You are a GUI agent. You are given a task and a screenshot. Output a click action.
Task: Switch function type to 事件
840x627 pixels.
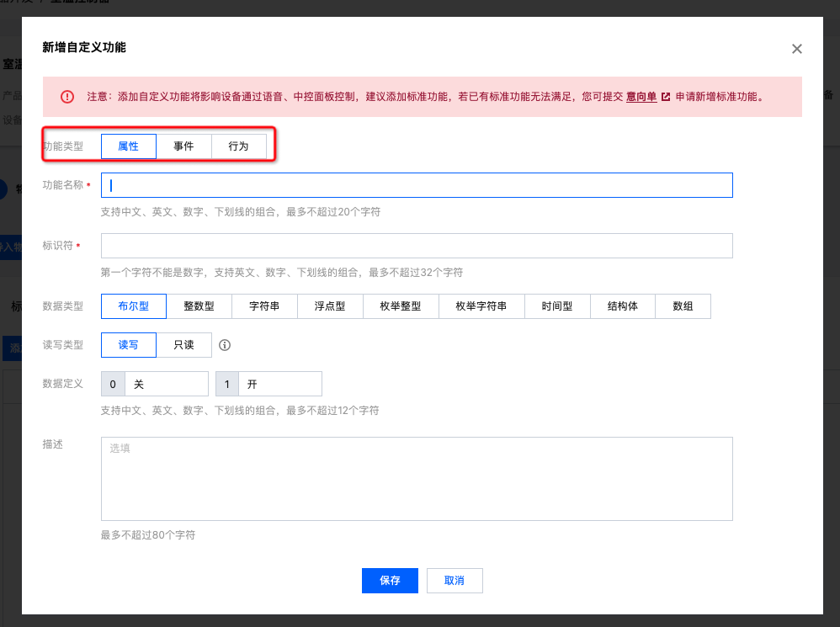pyautogui.click(x=183, y=146)
